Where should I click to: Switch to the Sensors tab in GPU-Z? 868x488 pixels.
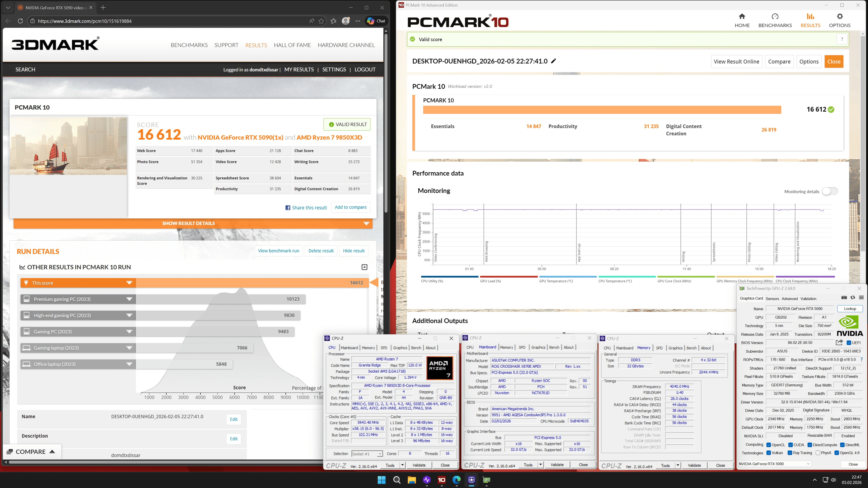click(x=772, y=299)
